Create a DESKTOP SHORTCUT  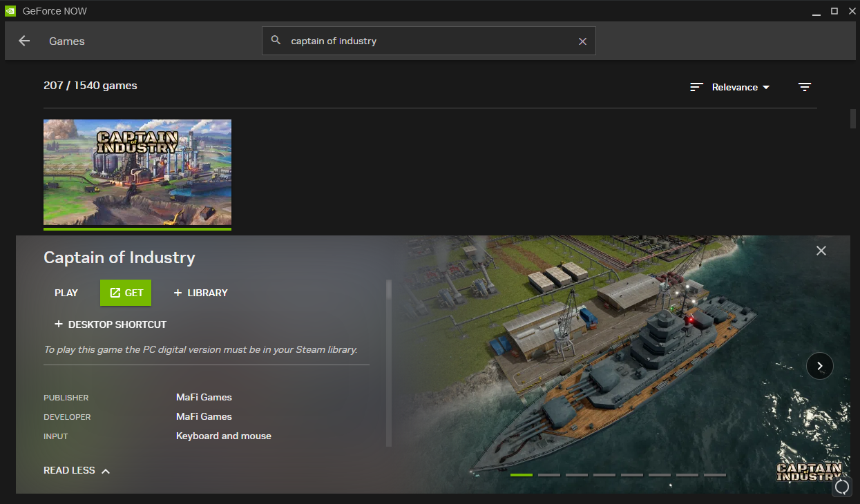111,324
